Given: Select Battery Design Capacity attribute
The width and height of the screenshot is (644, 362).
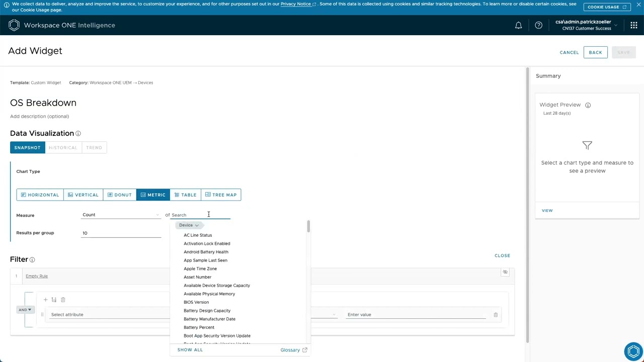Looking at the screenshot, I should click(207, 311).
